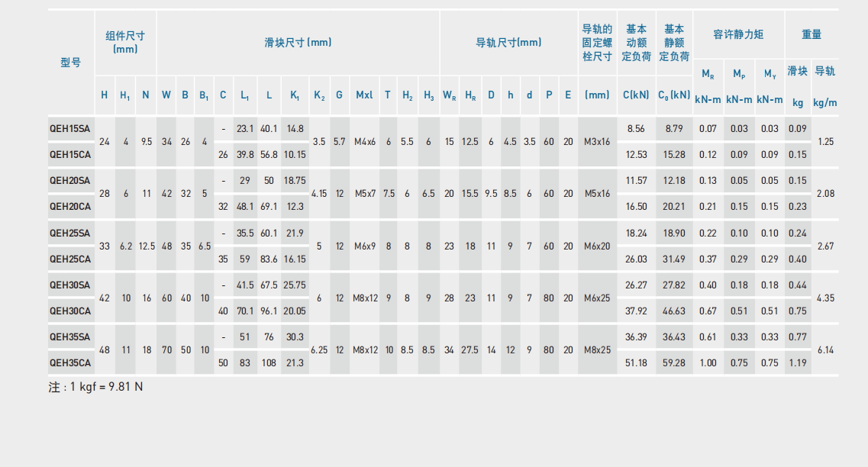Click the 导轨尺寸(mm) group header
Image resolution: width=868 pixels, height=467 pixels.
coord(508,43)
